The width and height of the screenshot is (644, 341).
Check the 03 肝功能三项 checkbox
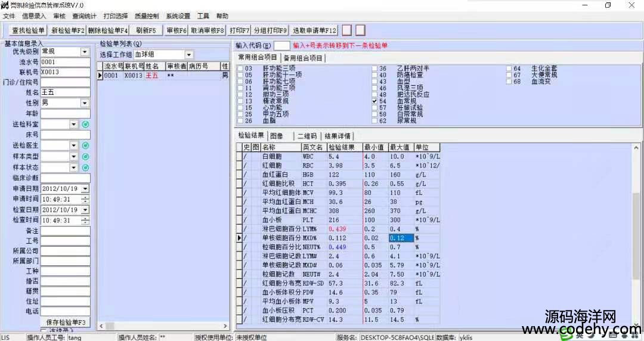coord(240,69)
